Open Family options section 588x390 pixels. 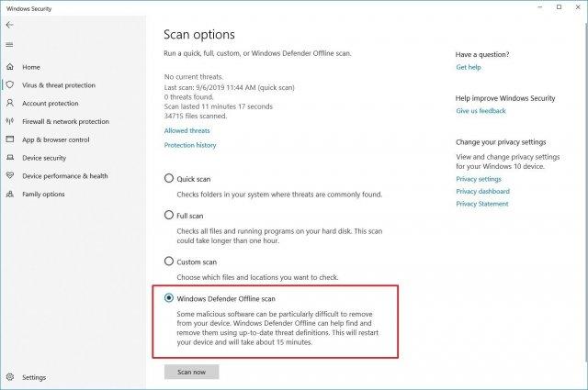pos(43,194)
